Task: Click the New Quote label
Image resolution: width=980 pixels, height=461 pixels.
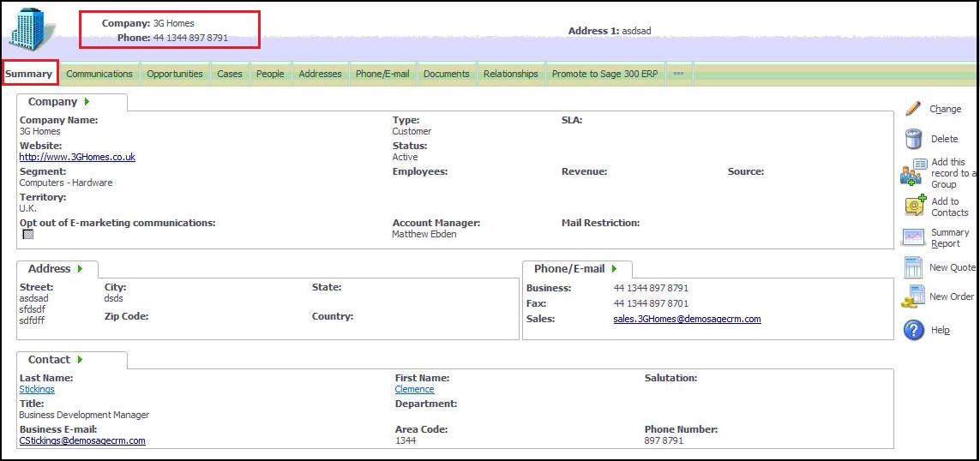Action: pyautogui.click(x=953, y=267)
